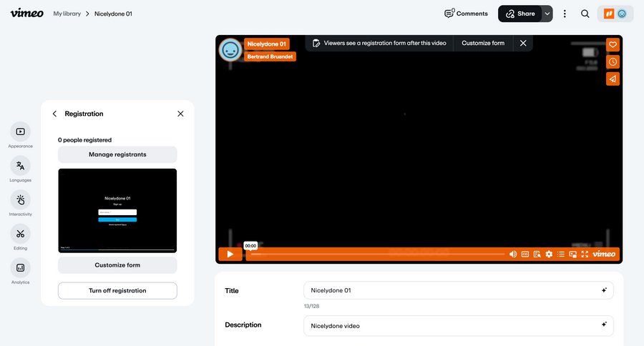The image size is (644, 346).
Task: Open the three-dot more options menu
Action: click(565, 14)
